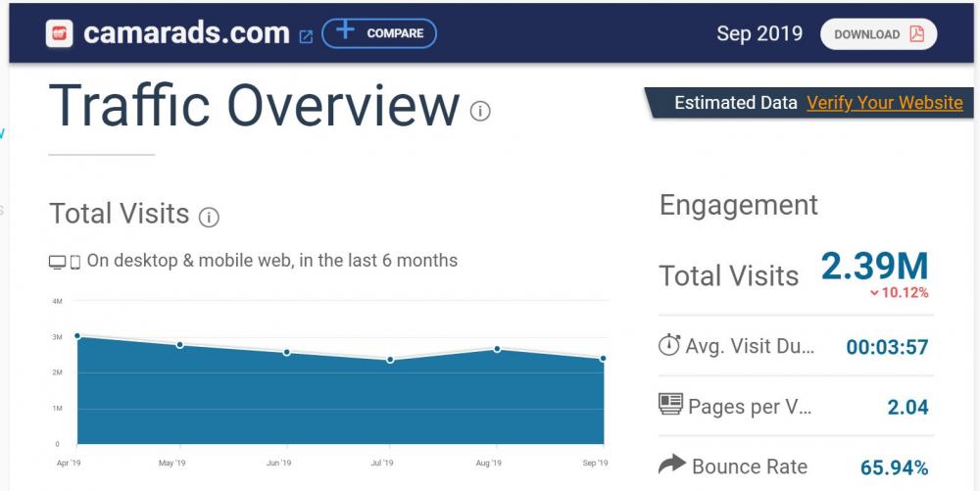Click the camarads.com red favicon icon
980x491 pixels.
click(x=61, y=33)
